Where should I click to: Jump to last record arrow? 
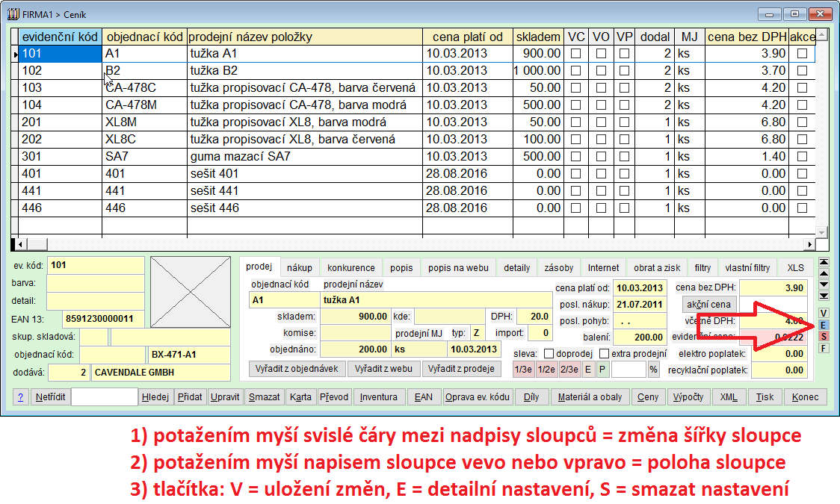coord(824,296)
